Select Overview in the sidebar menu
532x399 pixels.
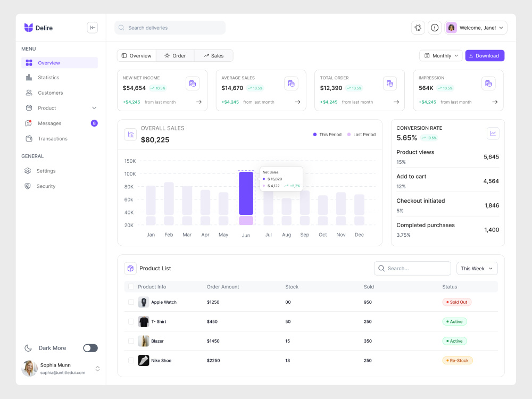coord(60,63)
